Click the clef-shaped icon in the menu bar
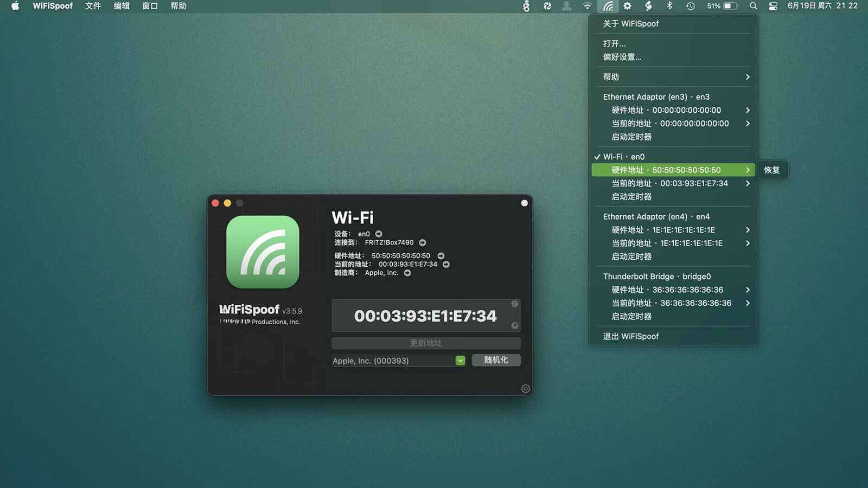The height and width of the screenshot is (488, 868). 526,6
